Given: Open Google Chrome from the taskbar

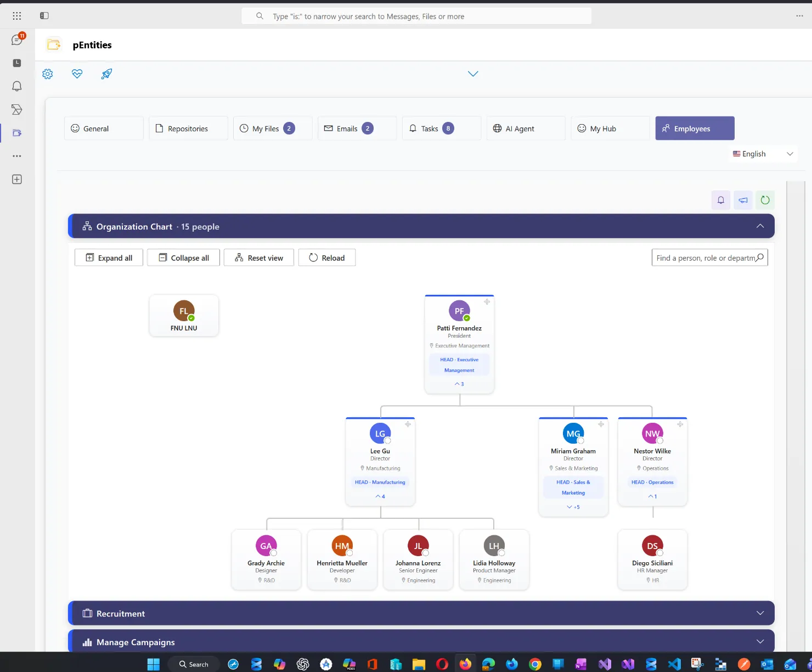Looking at the screenshot, I should pyautogui.click(x=535, y=664).
